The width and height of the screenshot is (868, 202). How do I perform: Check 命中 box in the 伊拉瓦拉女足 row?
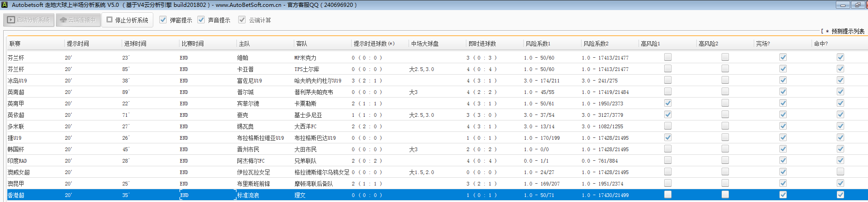tap(840, 172)
